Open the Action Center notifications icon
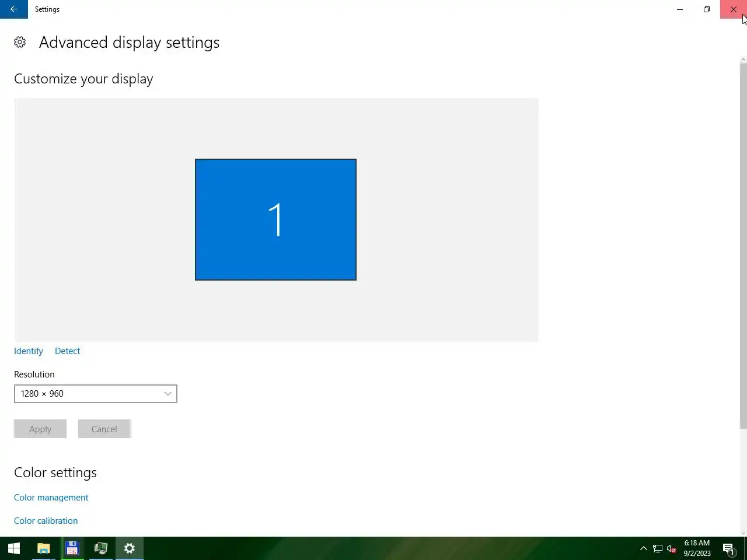The width and height of the screenshot is (747, 560). click(x=728, y=548)
